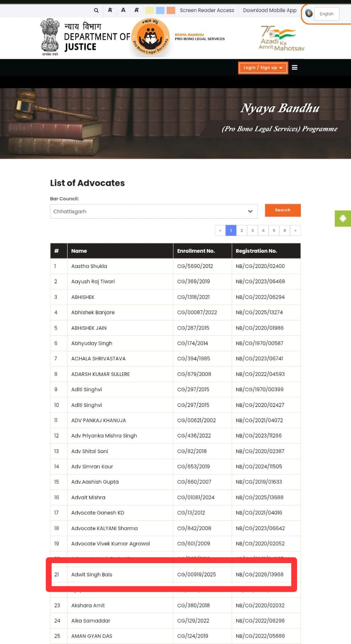Click the search magnifier icon in top bar

(96, 10)
